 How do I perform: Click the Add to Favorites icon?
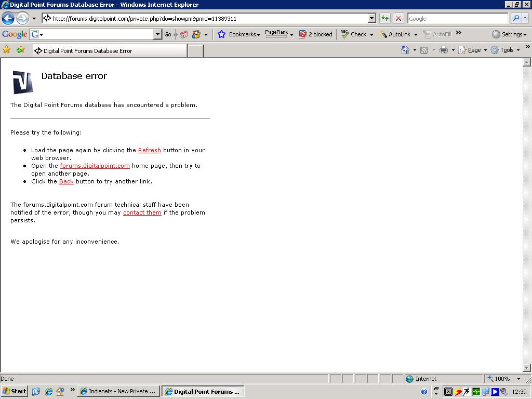pos(21,50)
